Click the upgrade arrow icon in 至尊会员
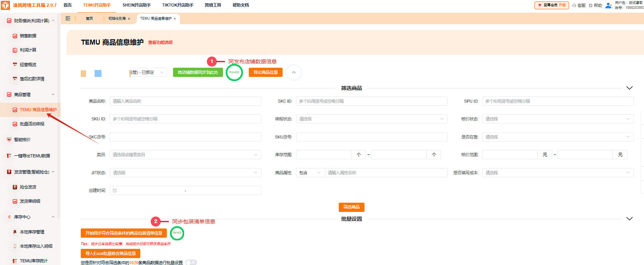 coord(540,5)
